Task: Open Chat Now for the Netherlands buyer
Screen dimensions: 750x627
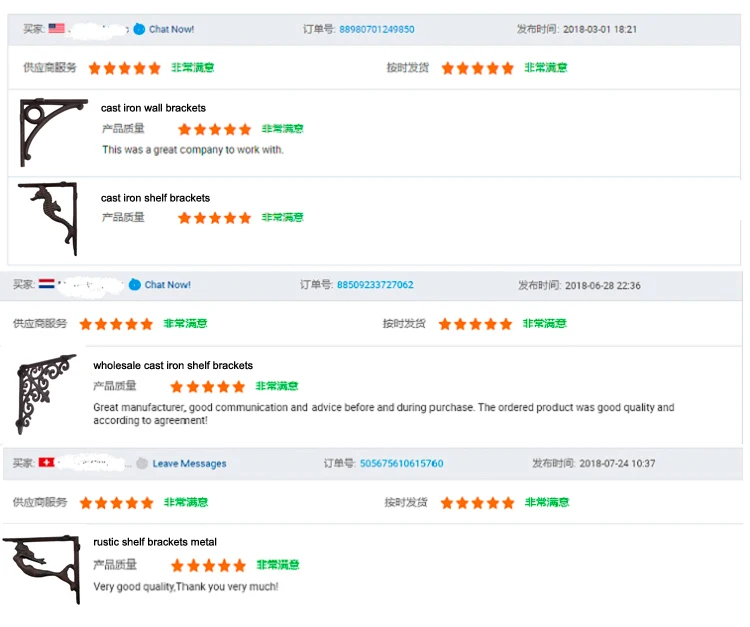Action: 167,285
